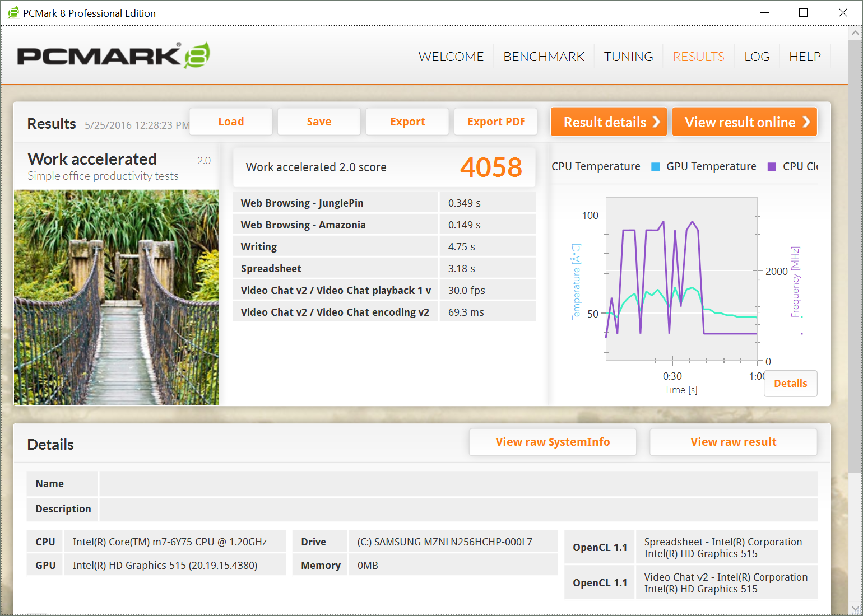The width and height of the screenshot is (863, 616).
Task: Click the 30.0 fps value
Action: [466, 290]
